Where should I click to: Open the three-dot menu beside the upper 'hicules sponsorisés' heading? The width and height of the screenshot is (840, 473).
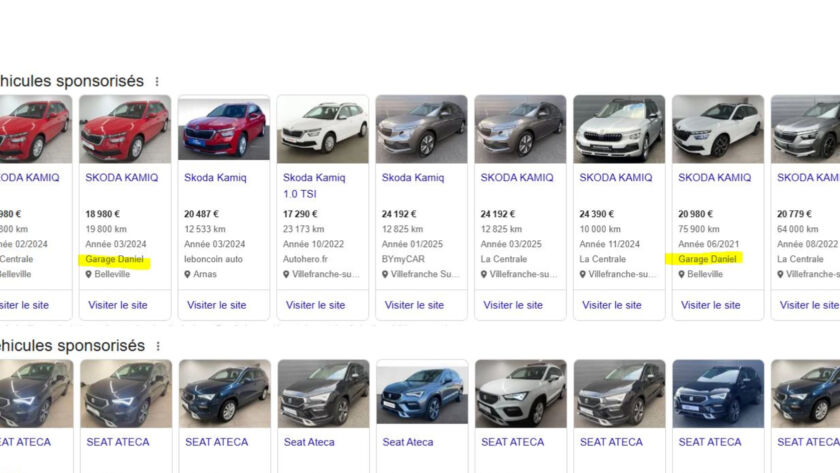pyautogui.click(x=157, y=81)
